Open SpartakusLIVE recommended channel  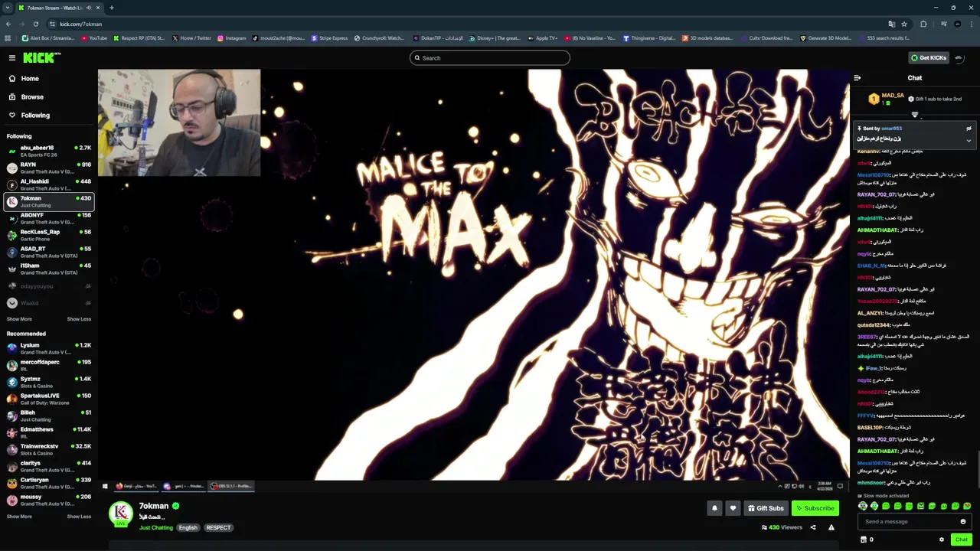click(49, 399)
